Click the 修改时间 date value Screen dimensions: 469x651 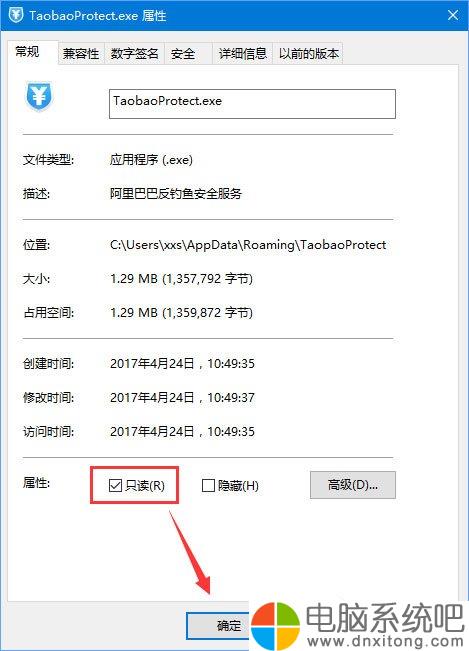point(182,398)
